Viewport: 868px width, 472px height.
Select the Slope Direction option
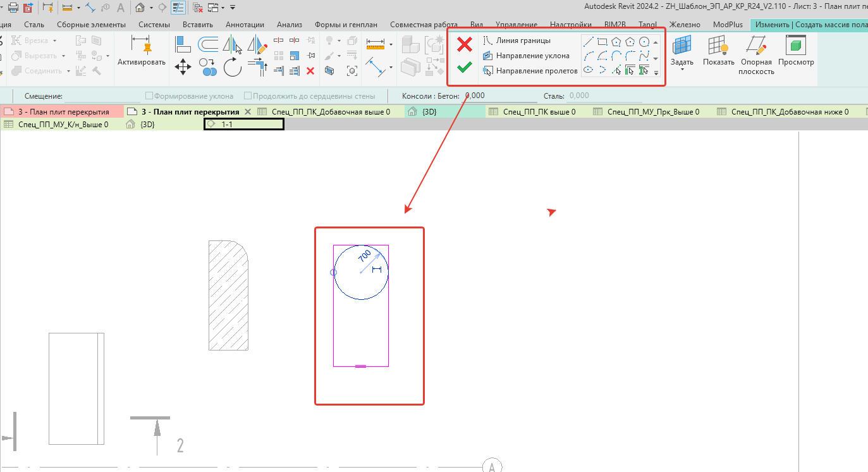(526, 56)
